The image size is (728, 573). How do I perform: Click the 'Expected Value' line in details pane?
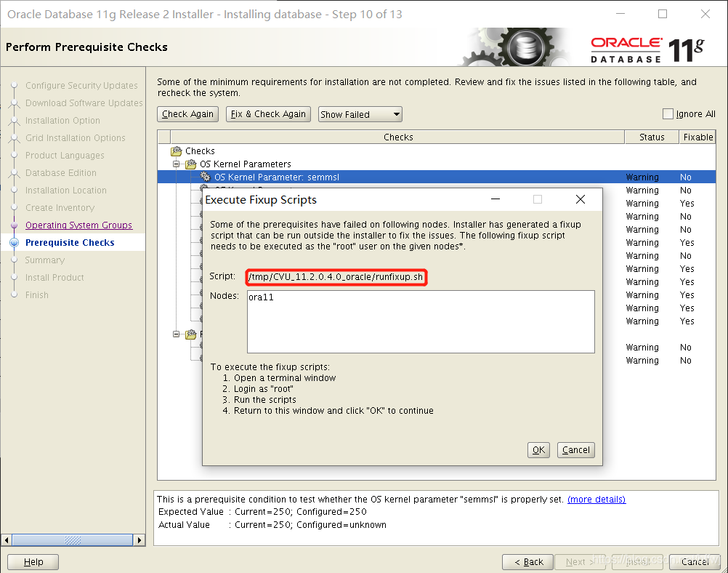click(262, 512)
